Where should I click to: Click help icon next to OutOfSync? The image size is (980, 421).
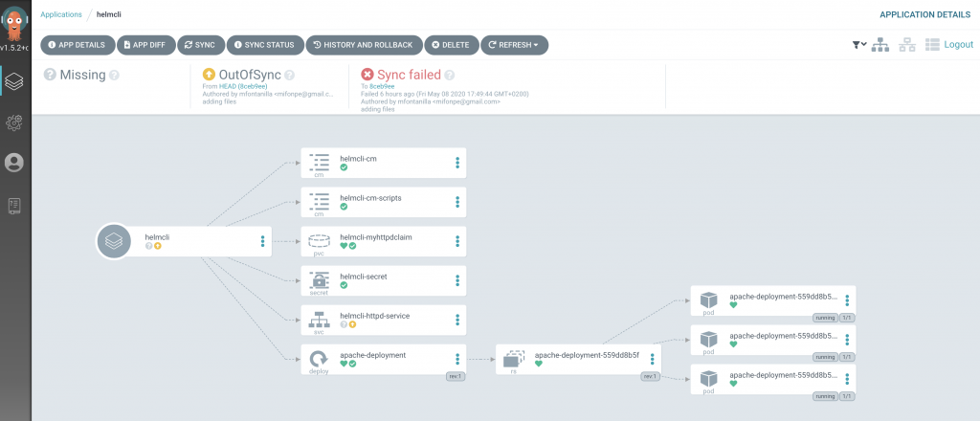click(x=289, y=75)
